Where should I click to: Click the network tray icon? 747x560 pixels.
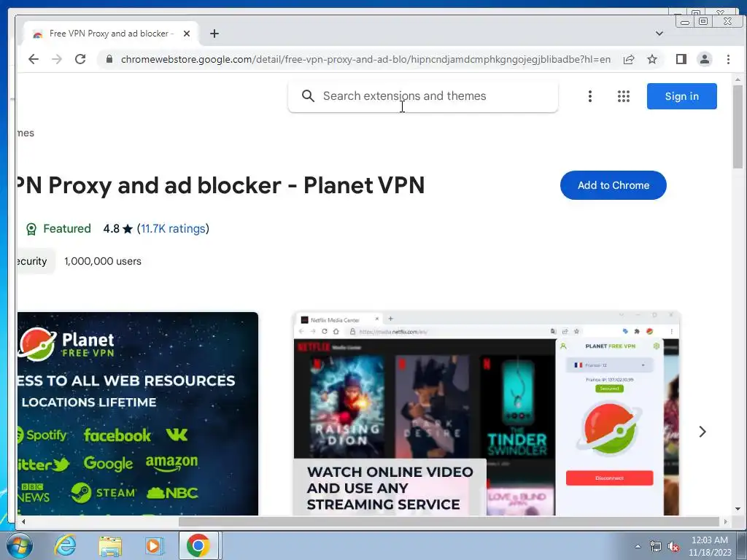pos(656,546)
